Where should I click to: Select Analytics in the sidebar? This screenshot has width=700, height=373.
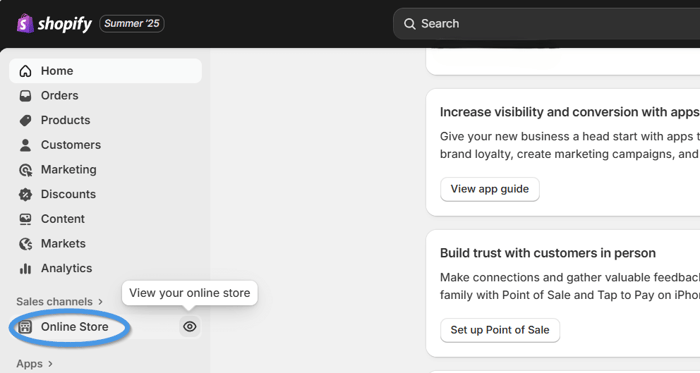pyautogui.click(x=105, y=268)
